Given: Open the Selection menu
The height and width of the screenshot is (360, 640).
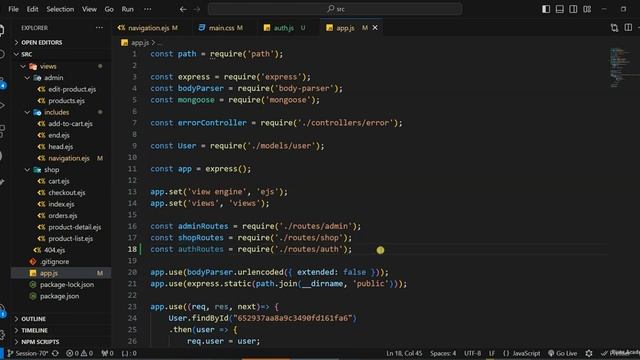Looking at the screenshot, I should coord(60,9).
